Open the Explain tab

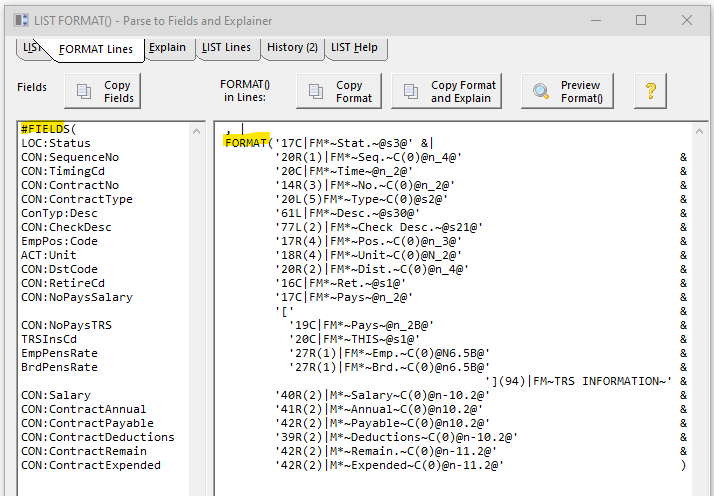click(x=168, y=47)
